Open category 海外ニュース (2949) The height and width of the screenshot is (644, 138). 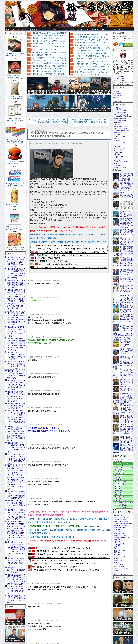121,128
